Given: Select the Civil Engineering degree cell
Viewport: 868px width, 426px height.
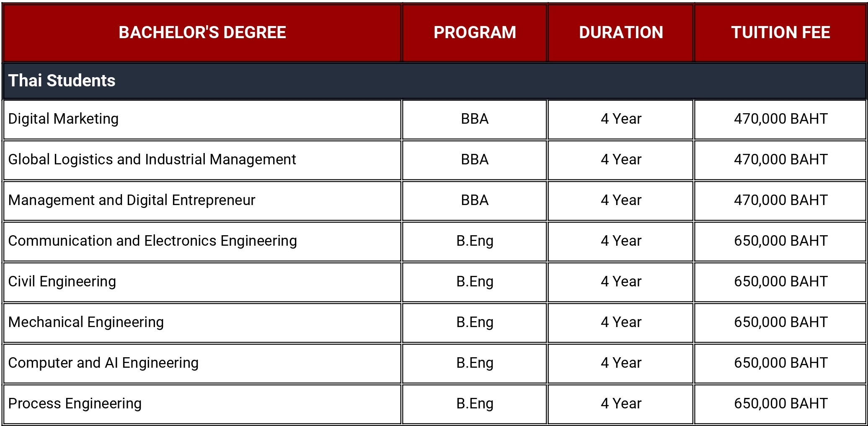Looking at the screenshot, I should point(202,282).
